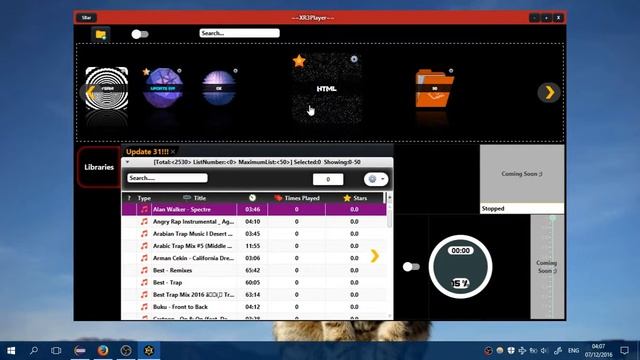Screen dimensions: 640x360
Task: Open the Windows Start menu
Action: pyautogui.click(x=11, y=351)
